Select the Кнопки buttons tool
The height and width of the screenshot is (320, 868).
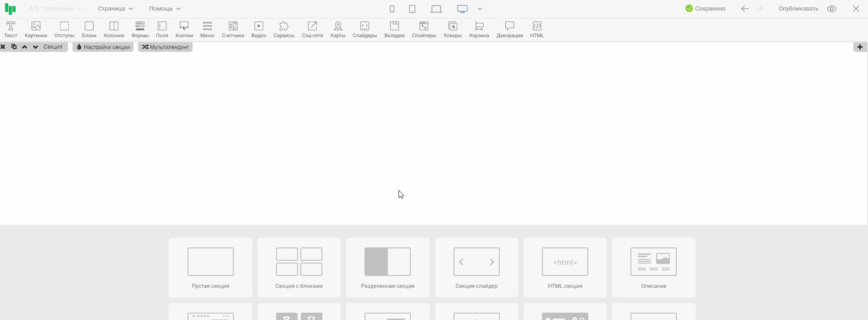point(184,29)
